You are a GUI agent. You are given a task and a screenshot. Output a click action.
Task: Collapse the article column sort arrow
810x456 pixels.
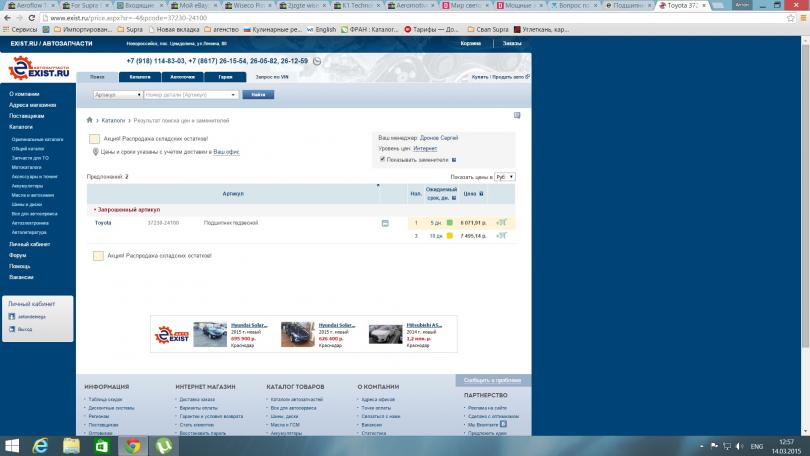[378, 185]
